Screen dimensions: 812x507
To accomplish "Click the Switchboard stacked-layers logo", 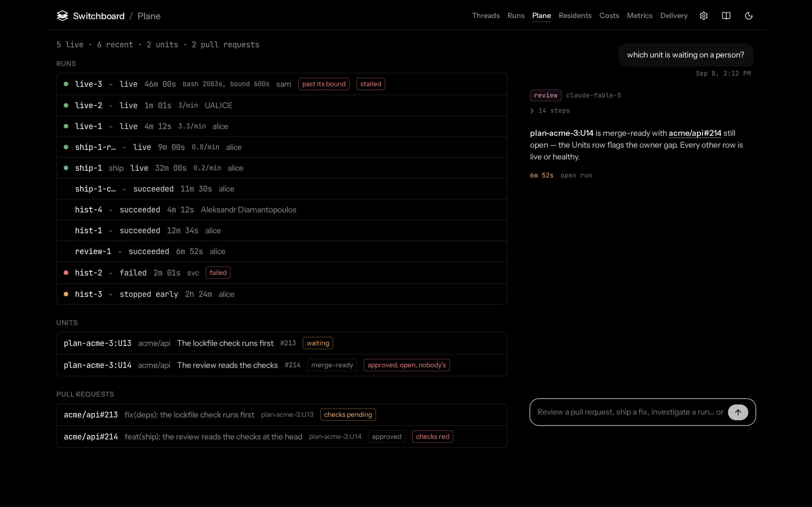I will pyautogui.click(x=62, y=16).
